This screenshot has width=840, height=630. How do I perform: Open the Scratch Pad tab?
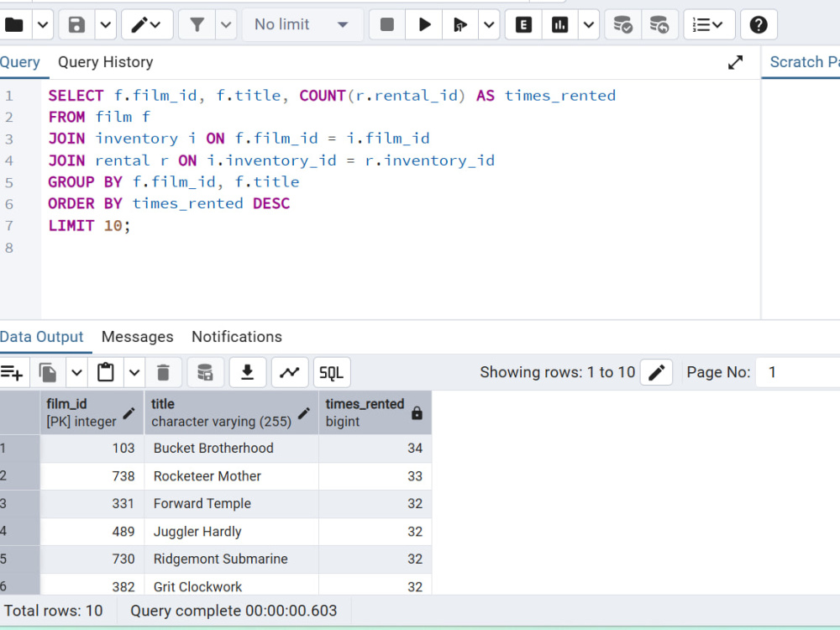point(805,62)
